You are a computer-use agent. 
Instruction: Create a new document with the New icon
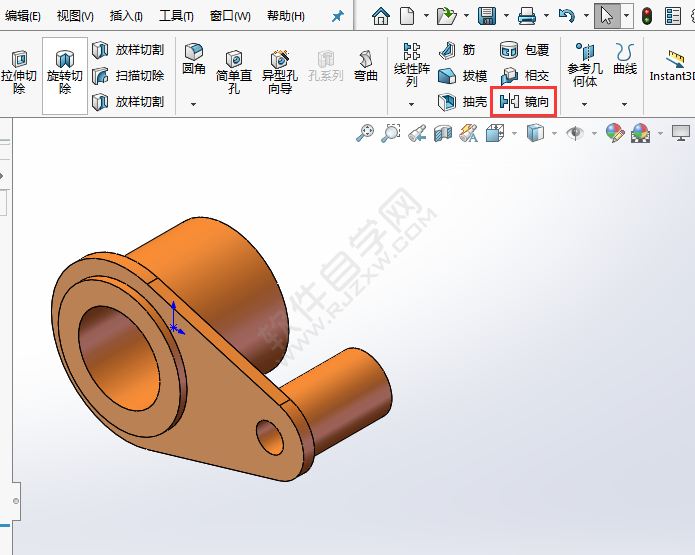point(407,16)
